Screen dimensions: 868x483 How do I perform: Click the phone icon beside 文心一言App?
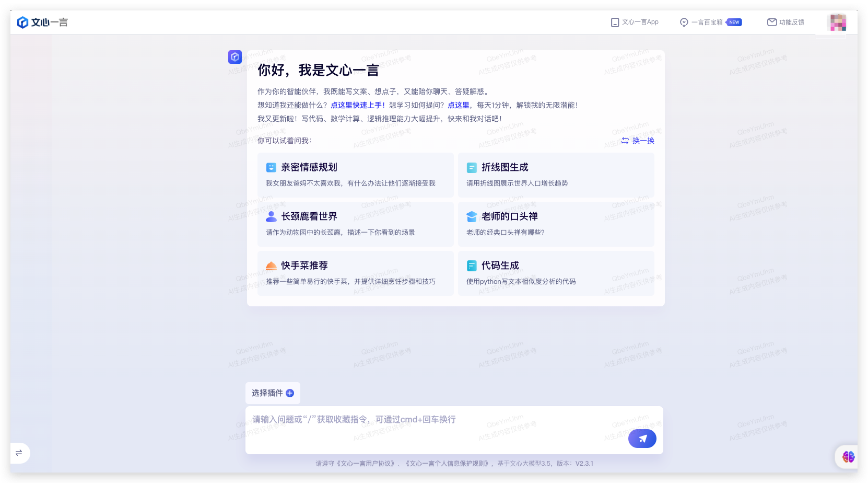(x=615, y=22)
